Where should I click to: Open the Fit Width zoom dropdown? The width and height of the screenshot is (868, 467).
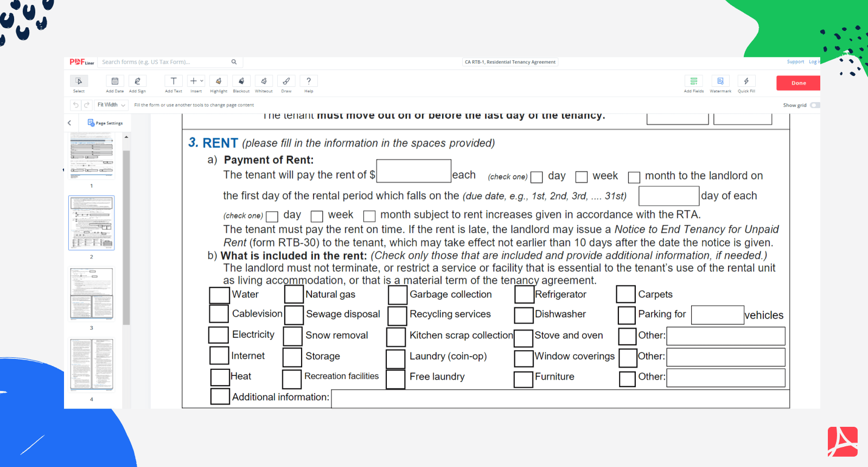(x=111, y=105)
